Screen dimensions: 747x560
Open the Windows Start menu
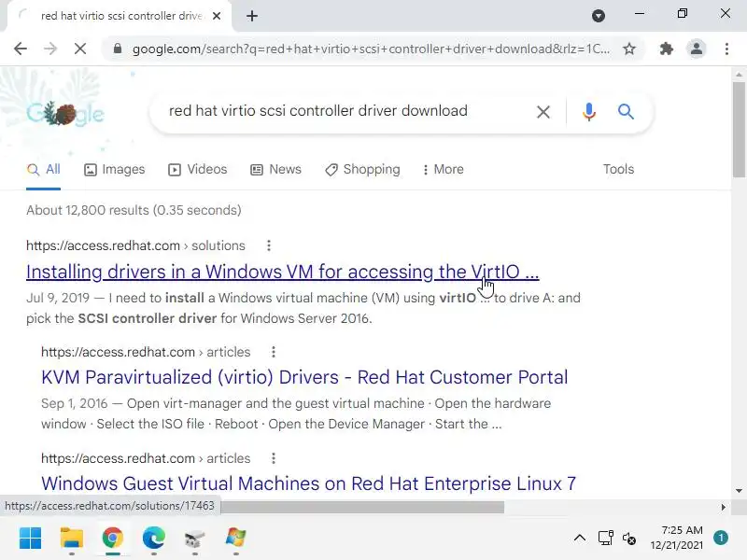point(31,539)
